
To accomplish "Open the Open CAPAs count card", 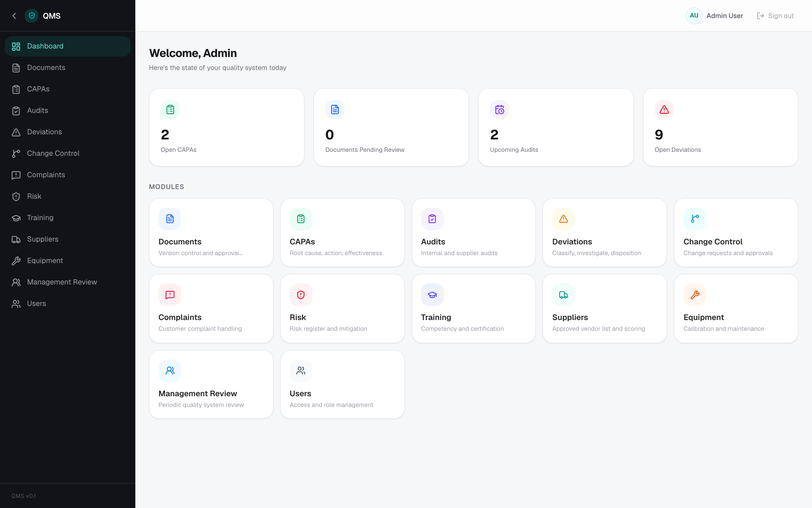I will click(226, 127).
